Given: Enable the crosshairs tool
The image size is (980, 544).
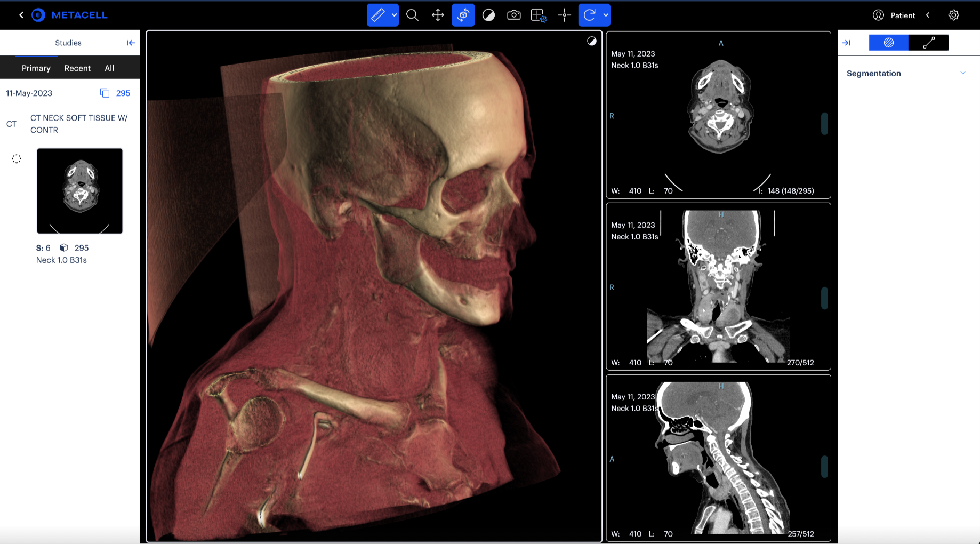Looking at the screenshot, I should (x=564, y=15).
